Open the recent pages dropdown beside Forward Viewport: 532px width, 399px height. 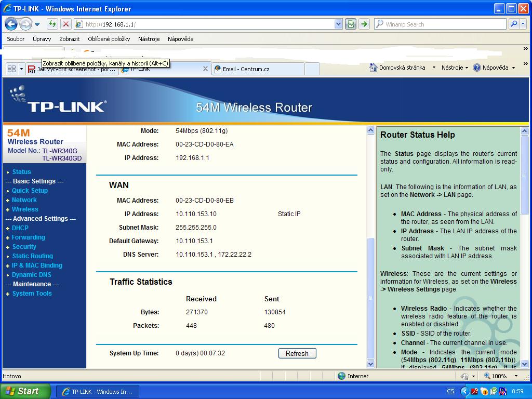(x=37, y=24)
